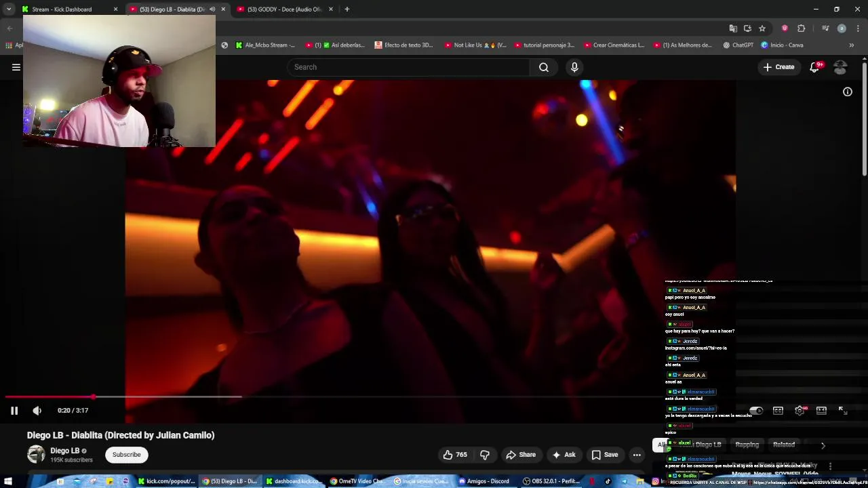868x488 pixels.
Task: Share the video
Action: tap(521, 455)
